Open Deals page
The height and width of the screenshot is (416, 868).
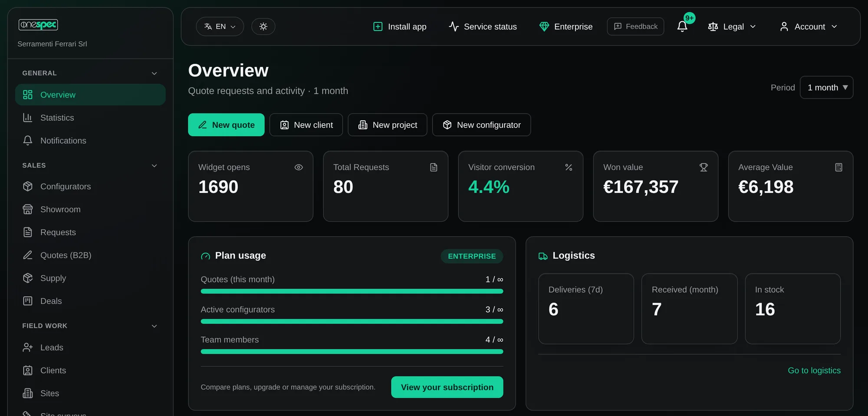(90, 301)
